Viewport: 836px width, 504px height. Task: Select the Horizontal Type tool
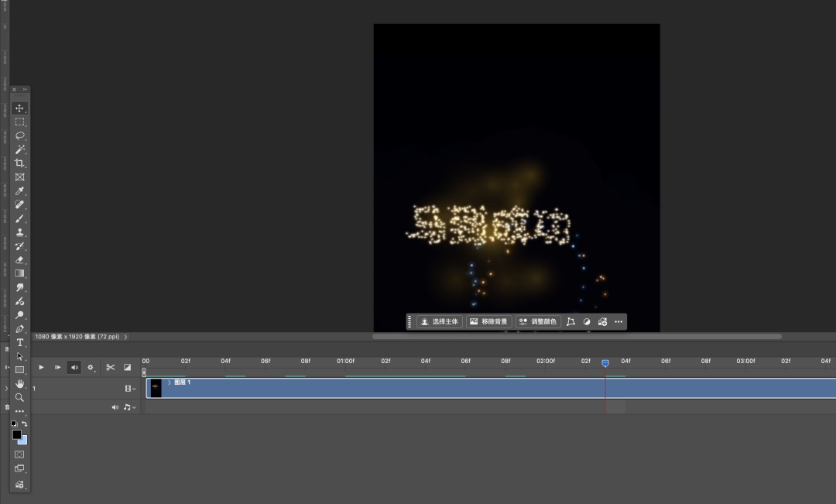pyautogui.click(x=20, y=342)
